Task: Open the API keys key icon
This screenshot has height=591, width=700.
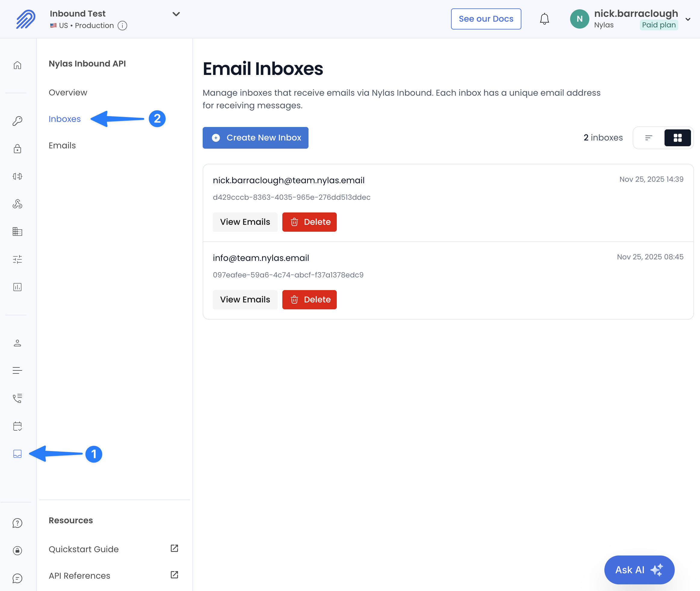Action: [17, 121]
